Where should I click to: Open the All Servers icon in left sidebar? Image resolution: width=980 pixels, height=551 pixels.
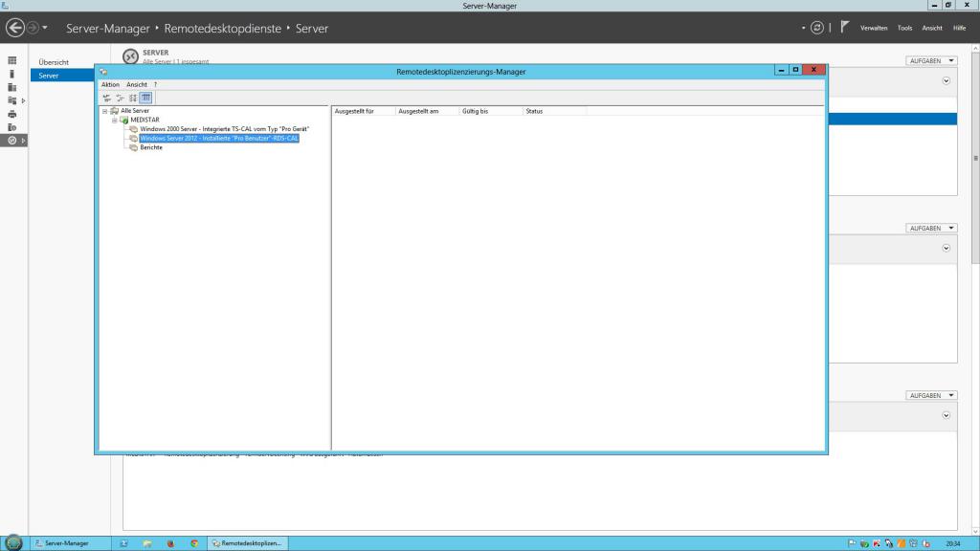(11, 87)
